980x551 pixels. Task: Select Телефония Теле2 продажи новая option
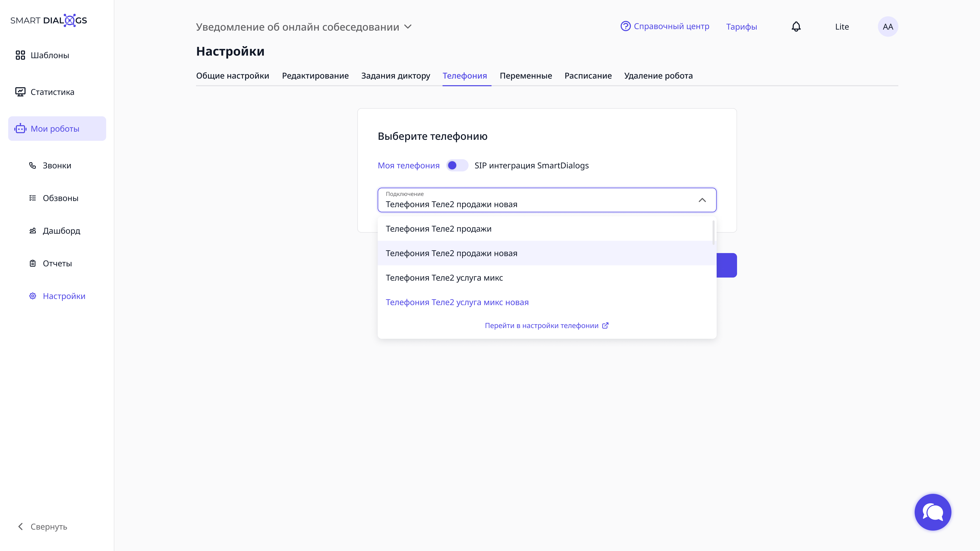[x=547, y=253]
